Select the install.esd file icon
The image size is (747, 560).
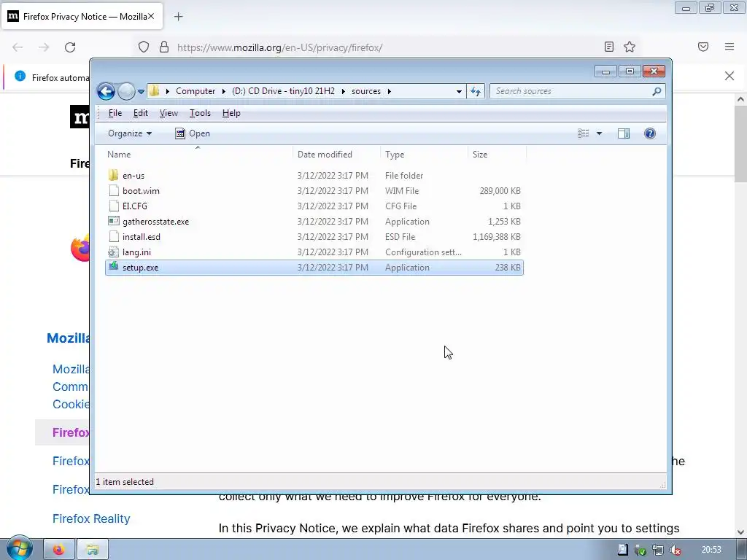113,236
